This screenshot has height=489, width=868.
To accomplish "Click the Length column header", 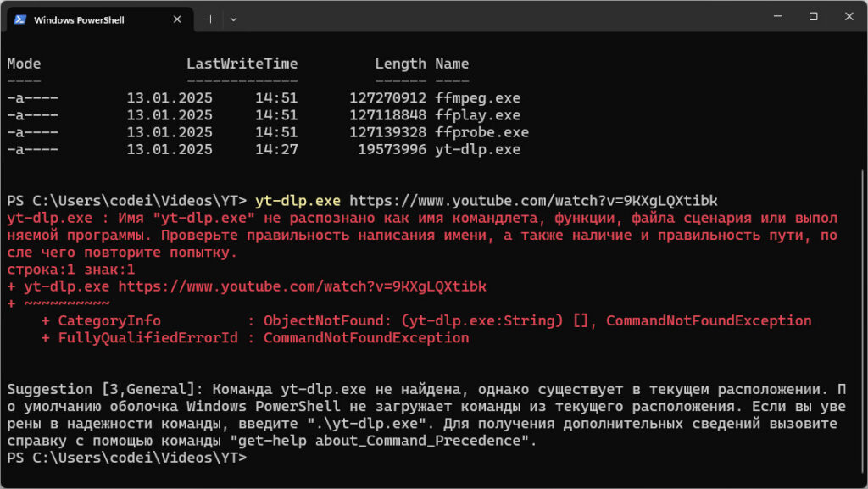I will point(400,64).
